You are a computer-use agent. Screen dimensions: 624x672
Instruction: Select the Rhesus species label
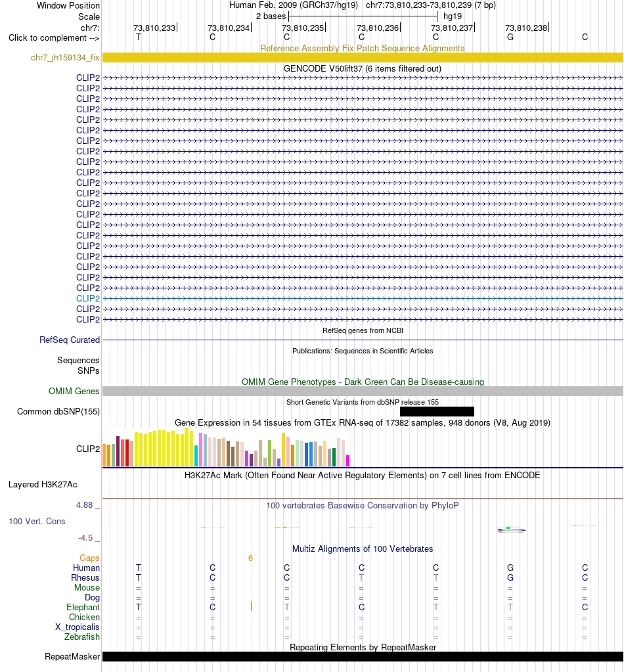tap(85, 577)
